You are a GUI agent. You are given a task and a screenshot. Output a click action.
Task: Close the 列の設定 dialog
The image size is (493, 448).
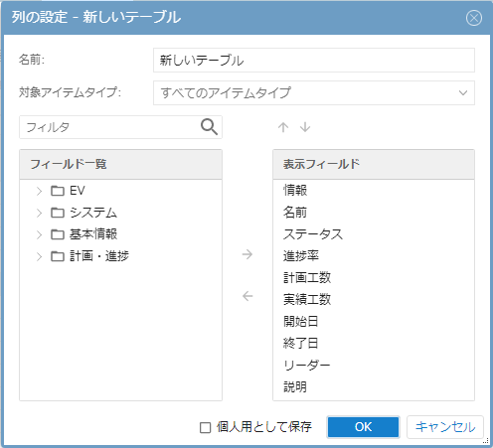coord(474,18)
